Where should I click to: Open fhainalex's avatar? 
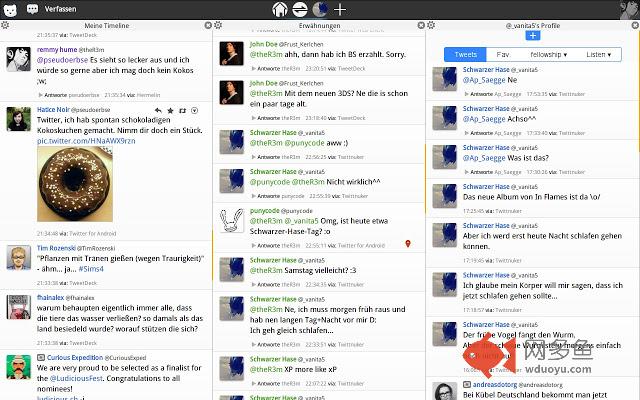click(x=19, y=307)
